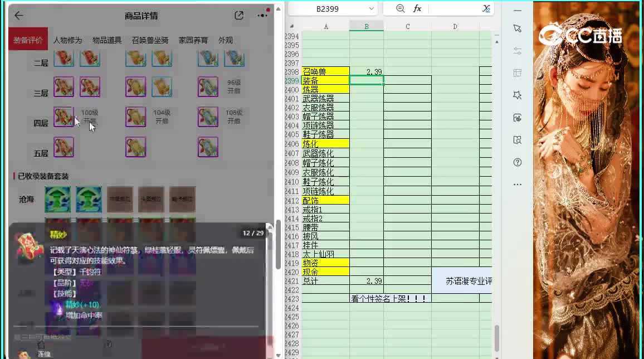Viewport: 644px width, 359px height.
Task: Open the share icon beside 商品详情
Action: (239, 16)
